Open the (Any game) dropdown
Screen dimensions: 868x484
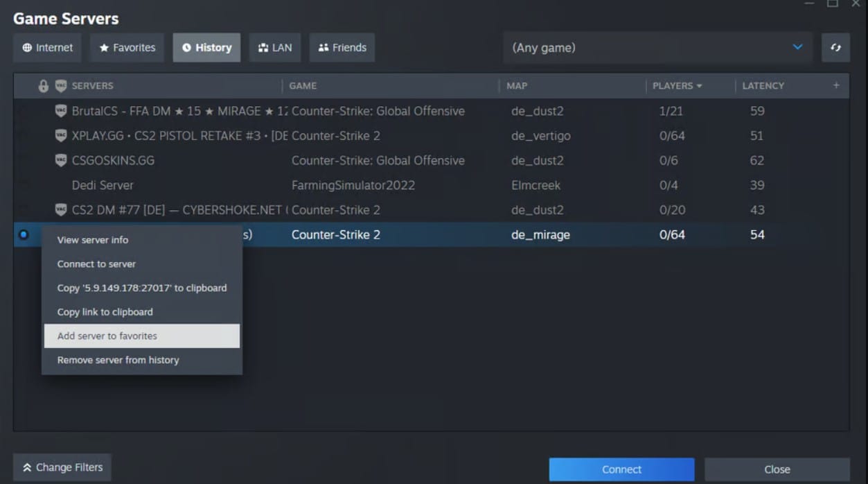click(657, 48)
